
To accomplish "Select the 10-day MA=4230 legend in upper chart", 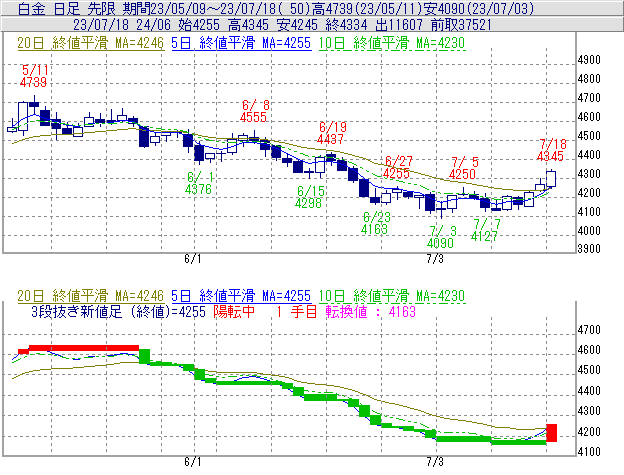I will pyautogui.click(x=392, y=43).
